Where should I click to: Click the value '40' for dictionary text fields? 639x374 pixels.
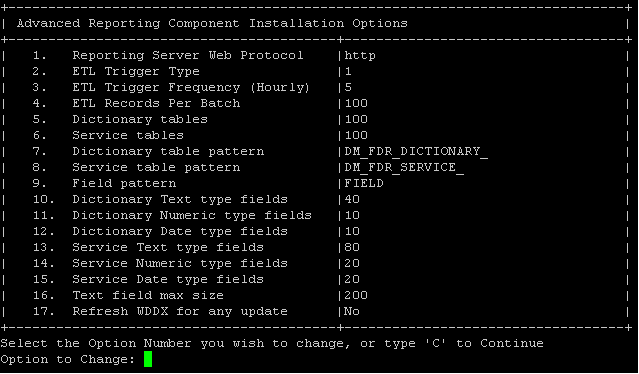(x=352, y=199)
